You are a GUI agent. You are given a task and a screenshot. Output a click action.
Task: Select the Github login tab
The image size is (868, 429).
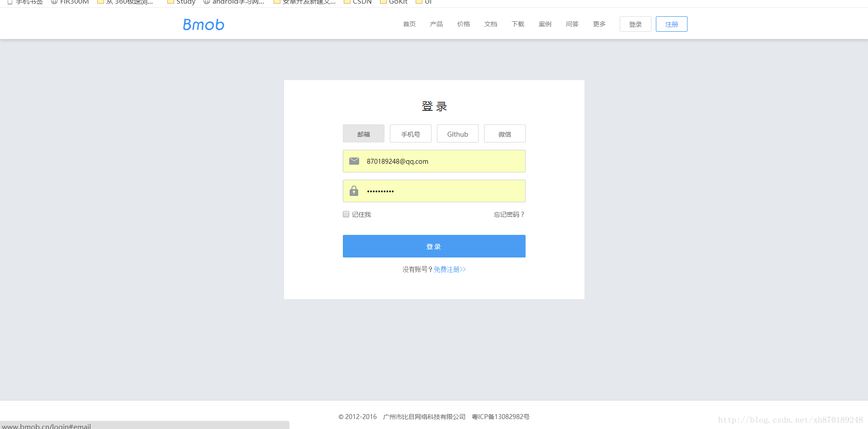458,133
